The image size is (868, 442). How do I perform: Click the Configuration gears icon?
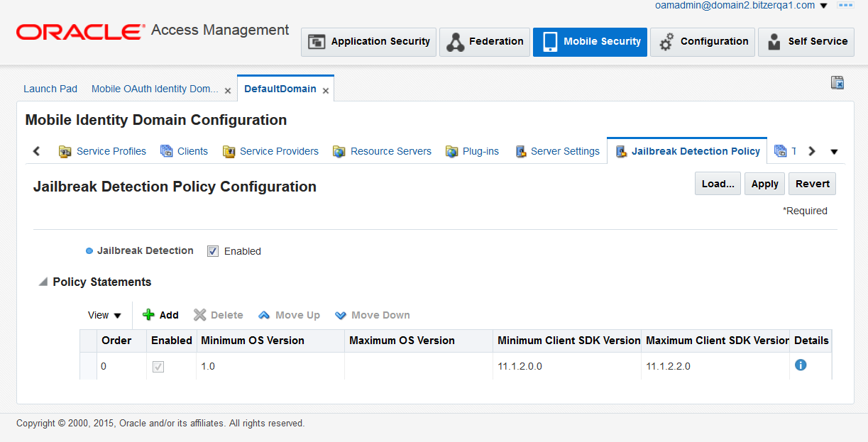[x=666, y=43]
